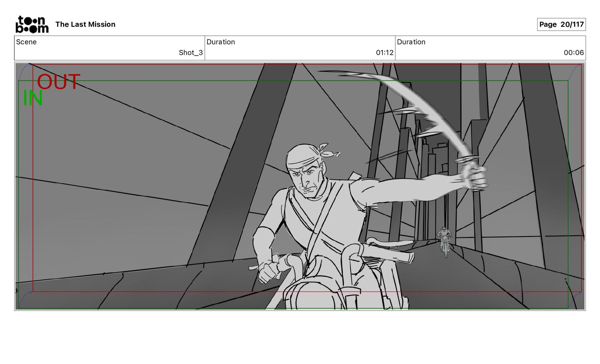Click the Duration label above '00:06'

coord(411,42)
